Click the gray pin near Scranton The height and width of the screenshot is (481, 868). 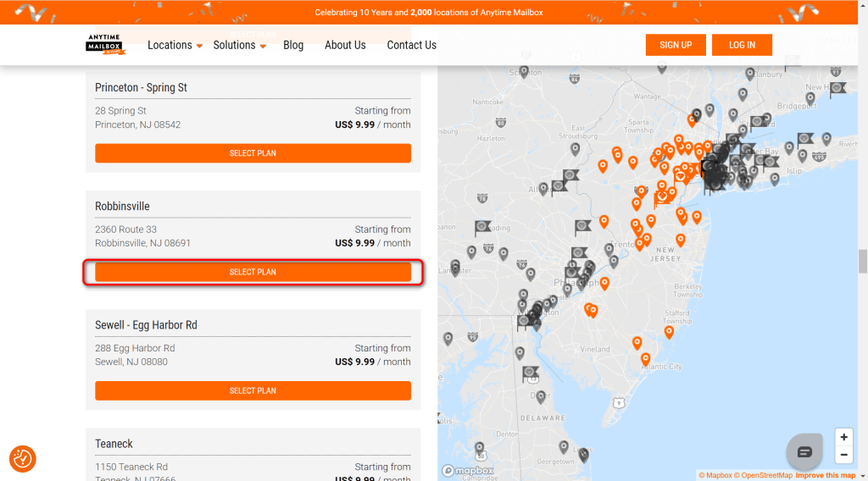pyautogui.click(x=524, y=73)
